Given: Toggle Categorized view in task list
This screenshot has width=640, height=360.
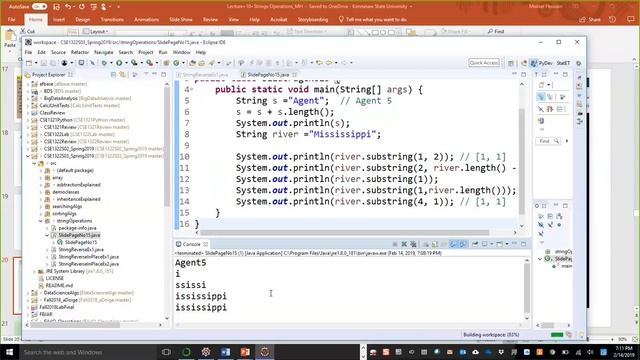Looking at the screenshot, I should click(541, 97).
